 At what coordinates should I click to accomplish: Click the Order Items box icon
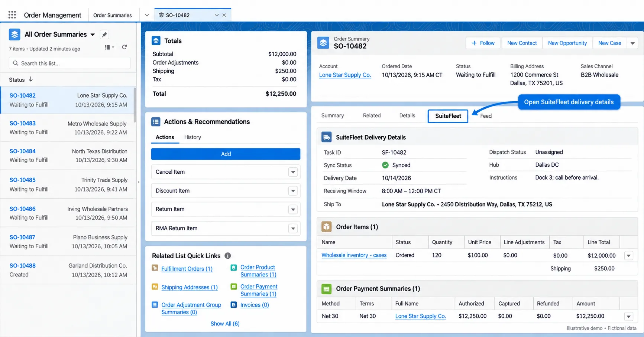pyautogui.click(x=327, y=227)
